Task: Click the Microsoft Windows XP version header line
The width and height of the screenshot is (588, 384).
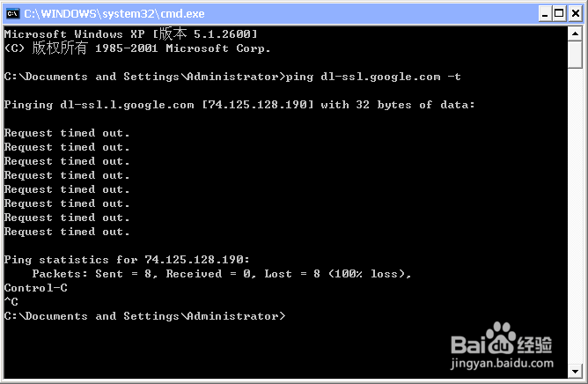Action: pos(131,34)
